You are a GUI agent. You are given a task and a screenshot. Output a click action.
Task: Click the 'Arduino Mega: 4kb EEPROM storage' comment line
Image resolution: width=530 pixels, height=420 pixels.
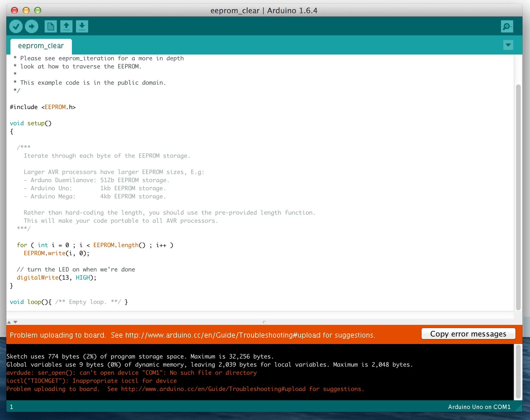(95, 196)
